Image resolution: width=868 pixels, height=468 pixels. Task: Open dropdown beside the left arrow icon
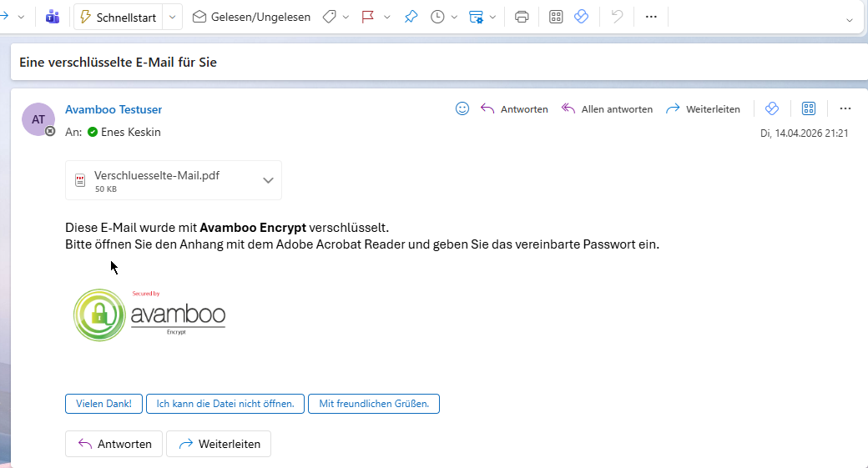tap(21, 18)
